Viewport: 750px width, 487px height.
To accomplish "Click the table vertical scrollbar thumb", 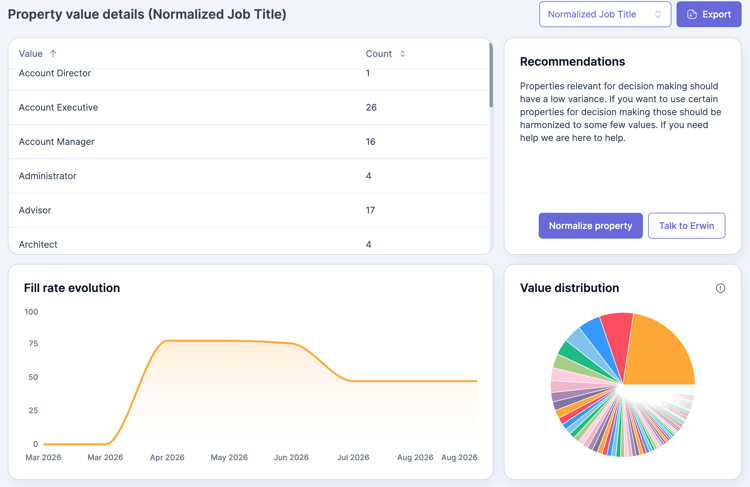I will tap(491, 75).
